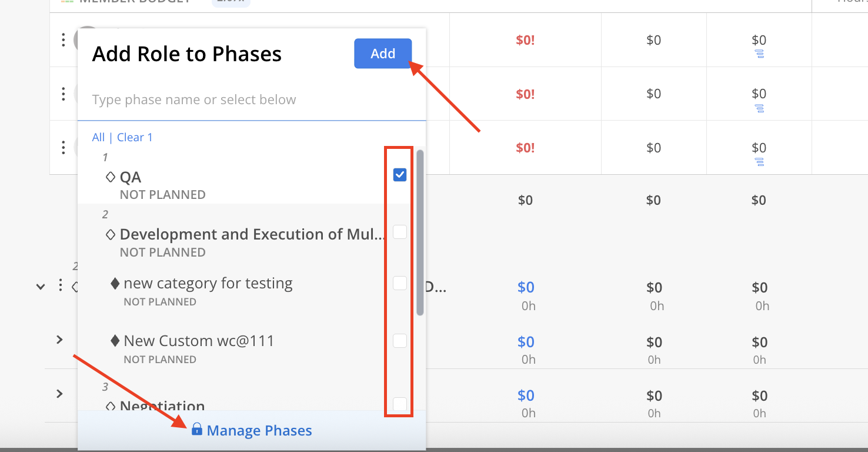Click the blue Add button
868x452 pixels.
click(x=383, y=54)
